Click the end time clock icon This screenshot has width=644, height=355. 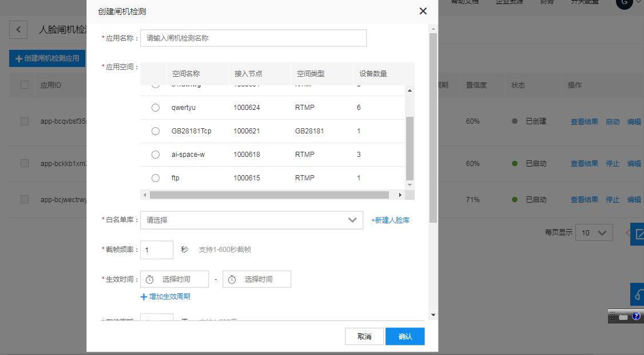coord(232,280)
